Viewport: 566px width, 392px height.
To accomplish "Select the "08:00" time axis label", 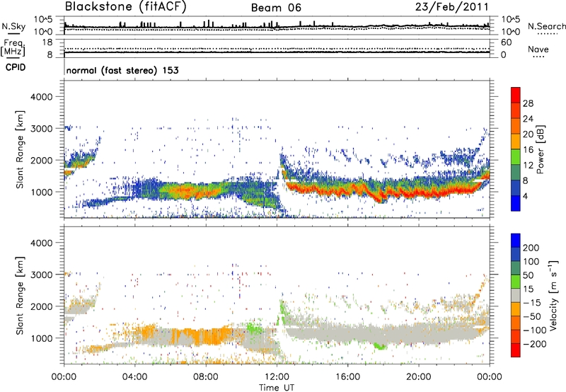I will click(206, 377).
